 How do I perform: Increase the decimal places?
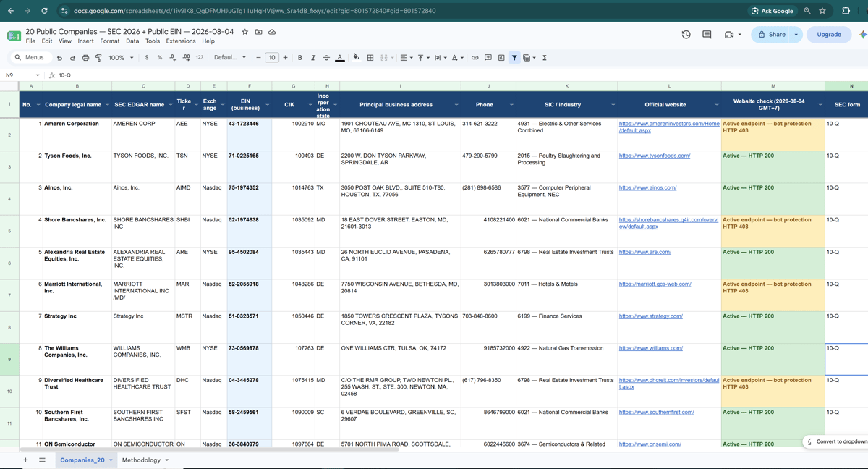coord(186,58)
